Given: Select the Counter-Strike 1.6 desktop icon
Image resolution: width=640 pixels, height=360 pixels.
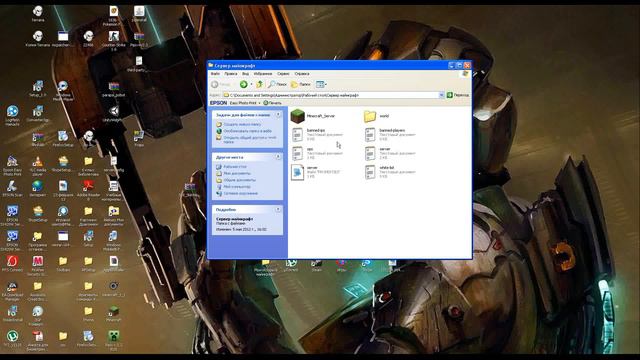Looking at the screenshot, I should (113, 41).
